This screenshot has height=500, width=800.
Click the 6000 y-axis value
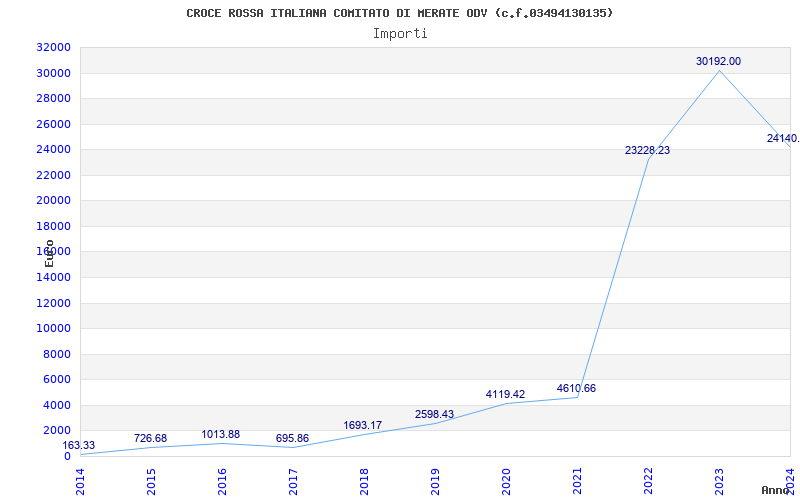tap(56, 380)
